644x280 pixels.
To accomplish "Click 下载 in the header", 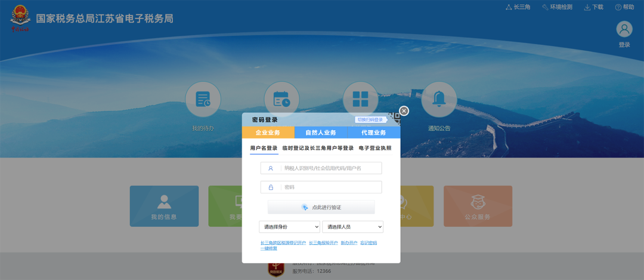I will click(597, 7).
